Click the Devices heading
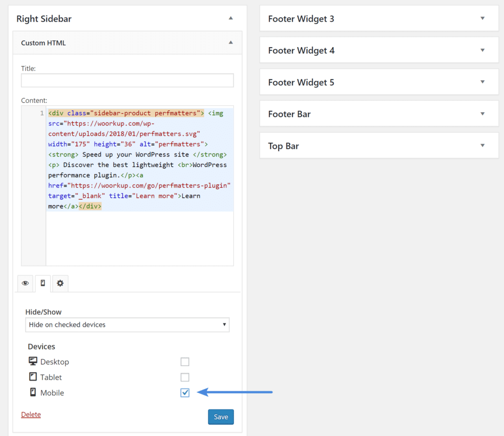Viewport: 504px width, 436px height. click(x=41, y=346)
